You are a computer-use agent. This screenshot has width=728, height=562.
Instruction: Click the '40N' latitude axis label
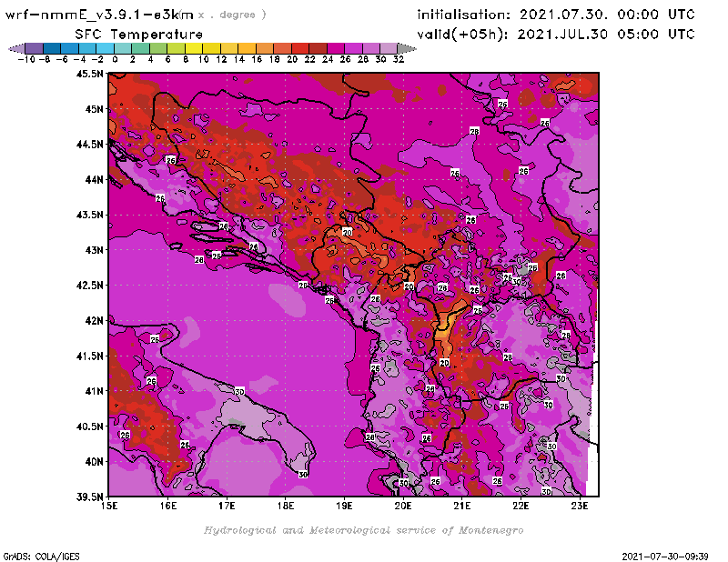tap(95, 462)
